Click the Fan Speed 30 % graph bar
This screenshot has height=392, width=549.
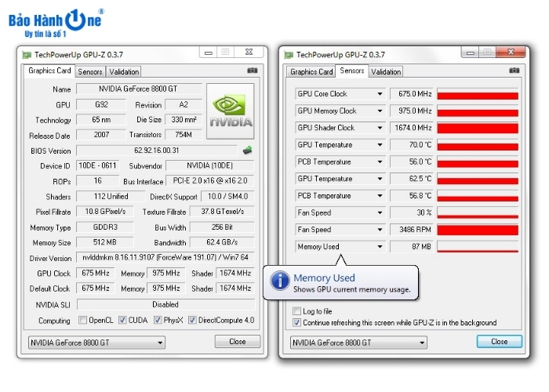point(478,212)
